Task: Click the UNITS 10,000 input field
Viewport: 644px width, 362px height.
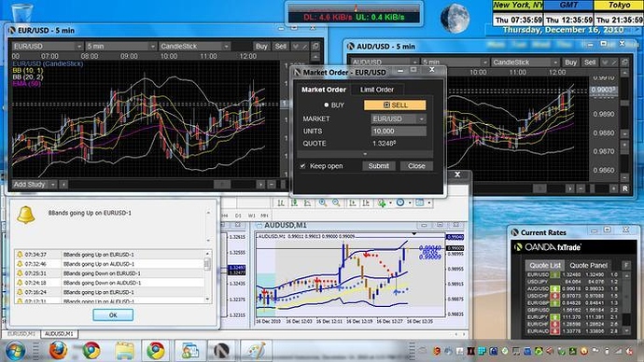Action: click(399, 131)
